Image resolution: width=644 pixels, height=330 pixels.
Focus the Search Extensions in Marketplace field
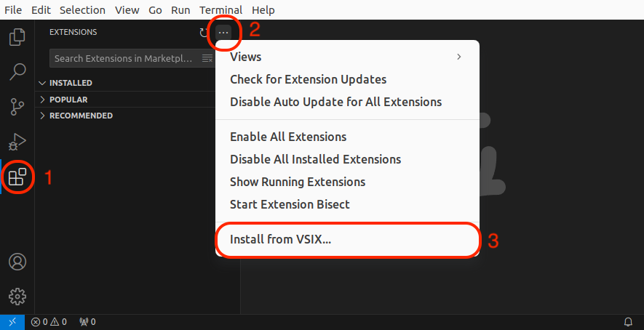(x=124, y=58)
